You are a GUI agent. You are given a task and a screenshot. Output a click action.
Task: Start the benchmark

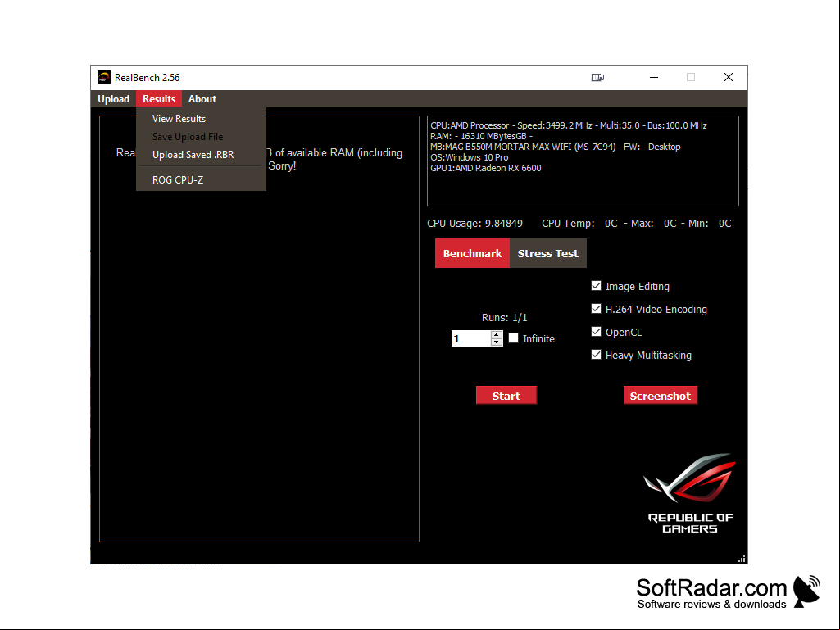tap(506, 396)
